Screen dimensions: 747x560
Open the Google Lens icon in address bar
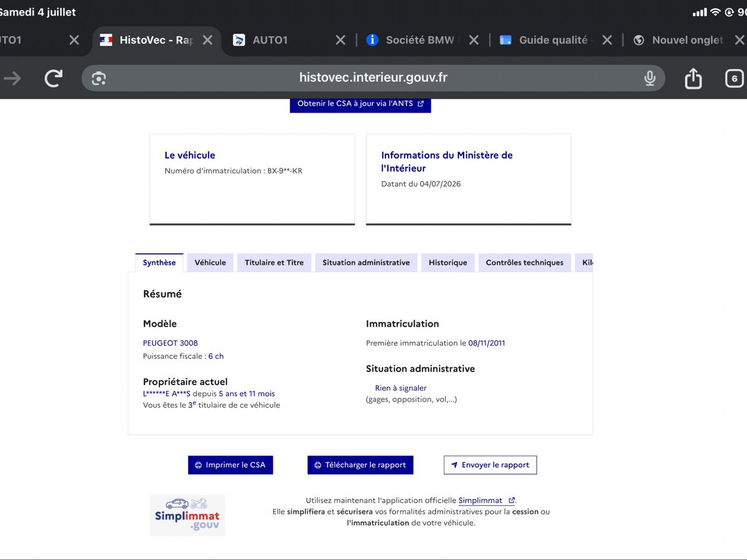(x=98, y=78)
